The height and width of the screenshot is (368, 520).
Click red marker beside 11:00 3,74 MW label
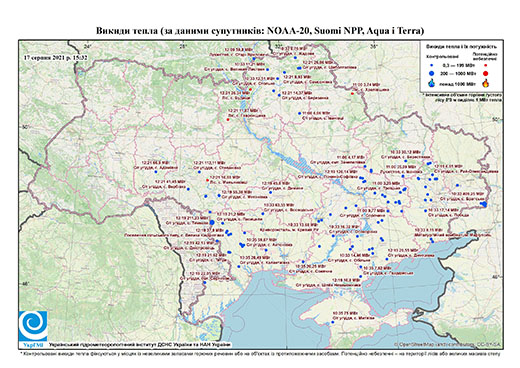pyautogui.click(x=352, y=94)
